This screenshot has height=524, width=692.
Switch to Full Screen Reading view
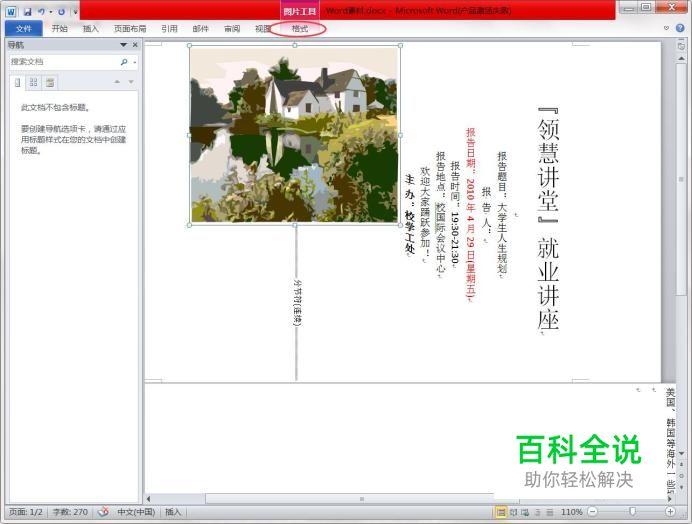(513, 513)
